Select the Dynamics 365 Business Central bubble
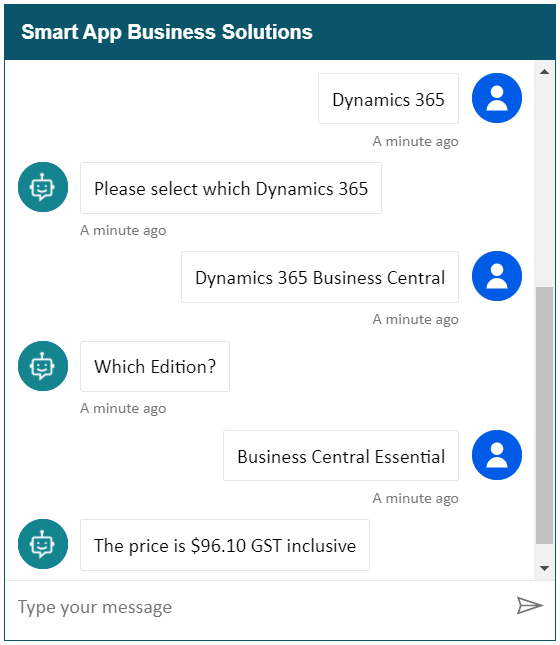The width and height of the screenshot is (560, 645). click(320, 277)
